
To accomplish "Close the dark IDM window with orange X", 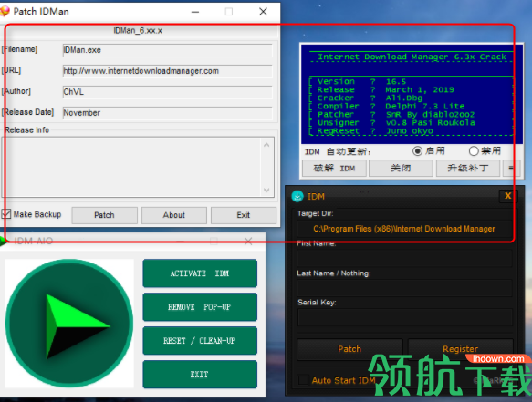I will (508, 196).
